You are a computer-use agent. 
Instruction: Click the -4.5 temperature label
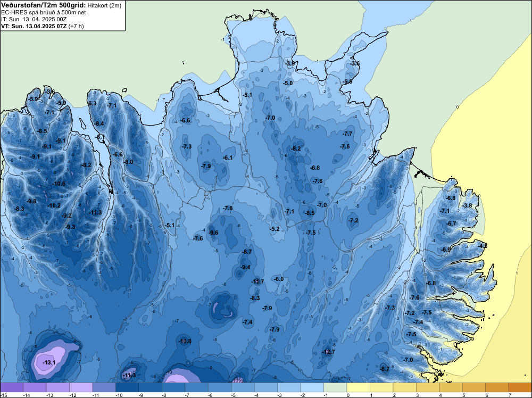coord(482,246)
